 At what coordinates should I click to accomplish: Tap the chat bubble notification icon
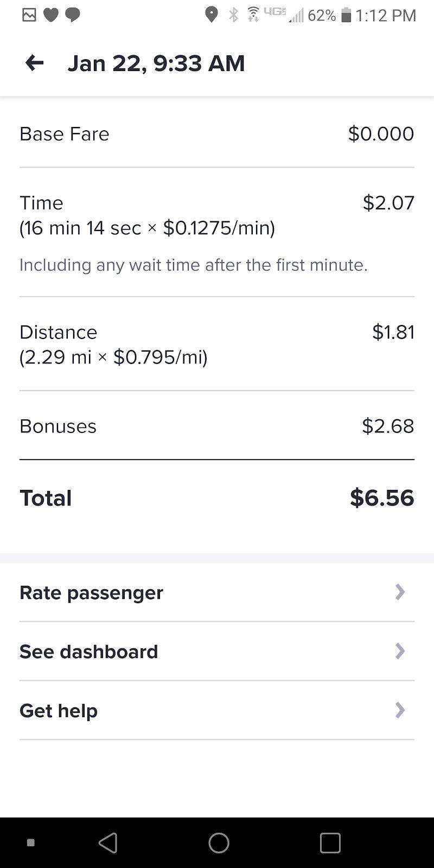(73, 15)
